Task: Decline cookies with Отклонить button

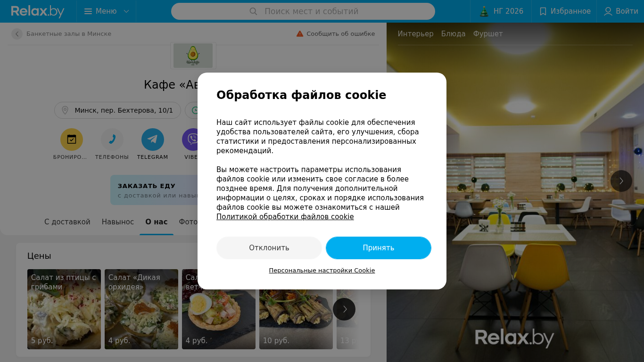Action: click(x=269, y=248)
